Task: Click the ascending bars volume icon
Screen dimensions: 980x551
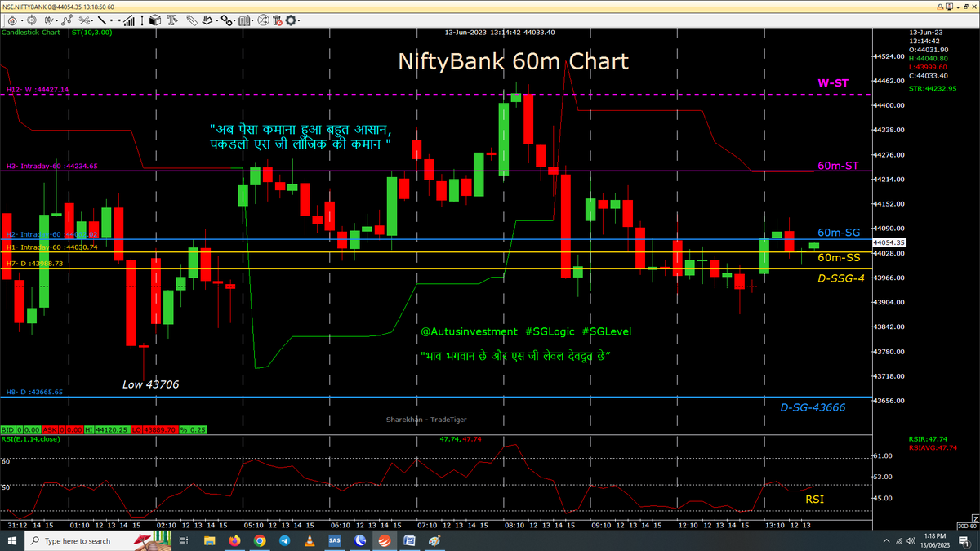Action: pyautogui.click(x=128, y=20)
